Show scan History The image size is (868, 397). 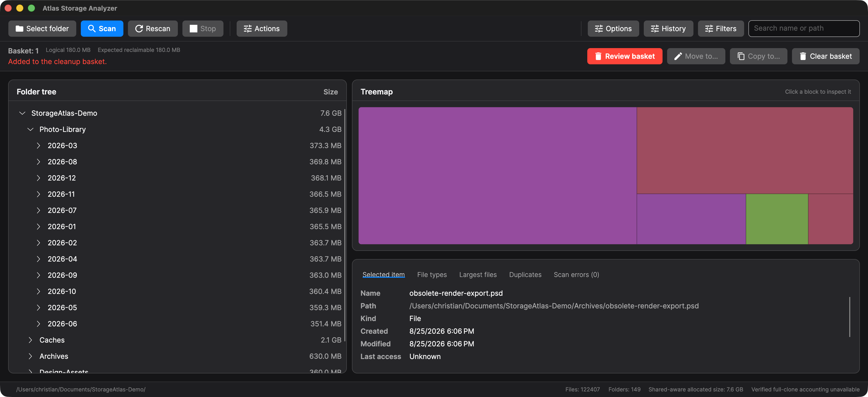(668, 29)
